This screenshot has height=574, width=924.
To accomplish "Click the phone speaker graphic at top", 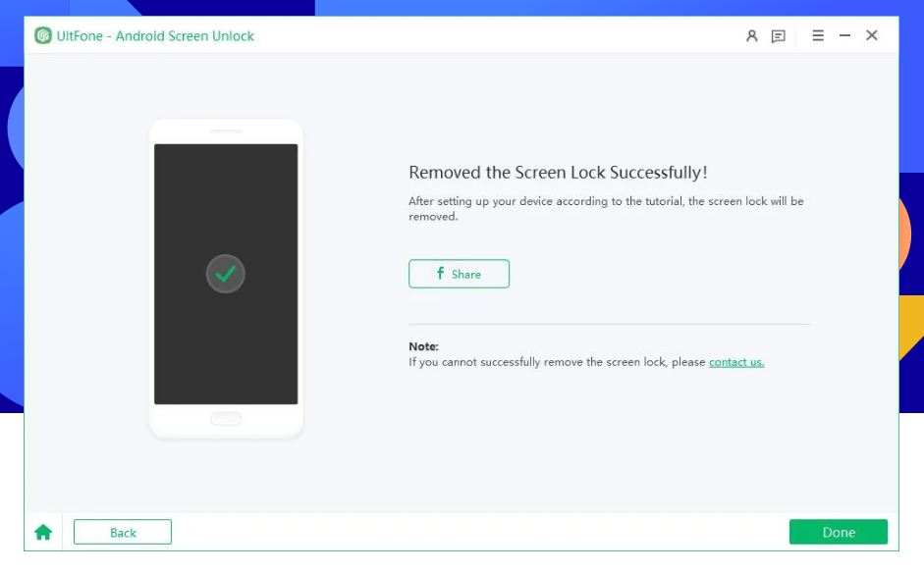I will coord(225,129).
